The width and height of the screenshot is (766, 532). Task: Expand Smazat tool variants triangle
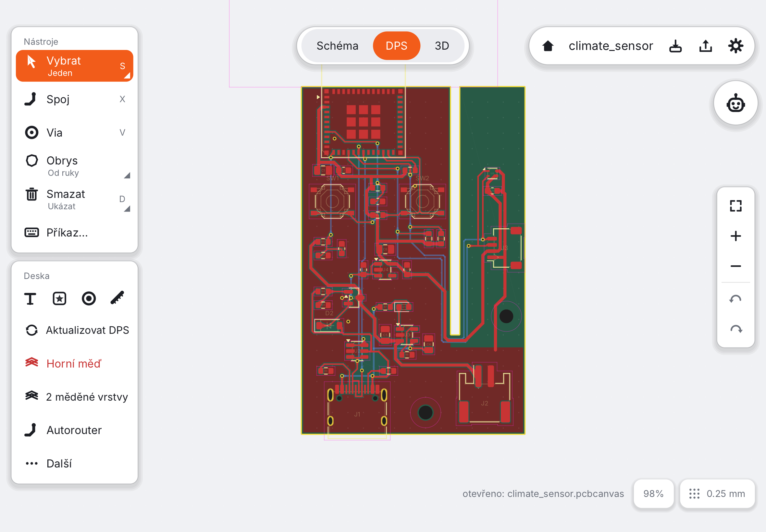tap(127, 209)
